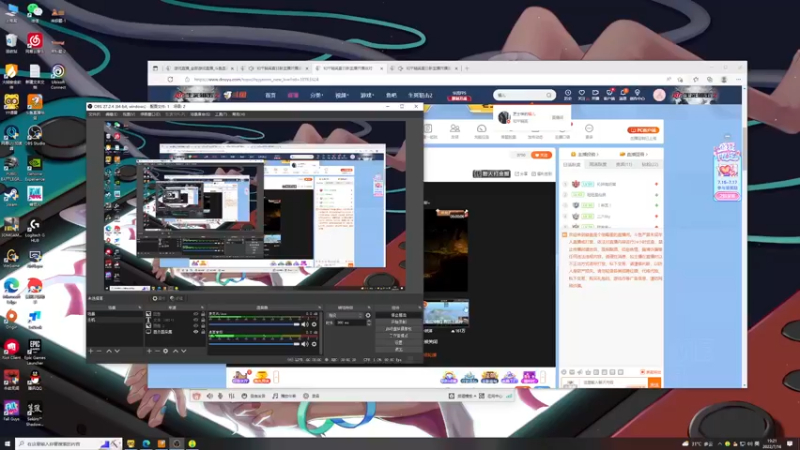The height and width of the screenshot is (450, 800).
Task: Expand Douyu 游戏 navigation dropdown
Action: 367,95
